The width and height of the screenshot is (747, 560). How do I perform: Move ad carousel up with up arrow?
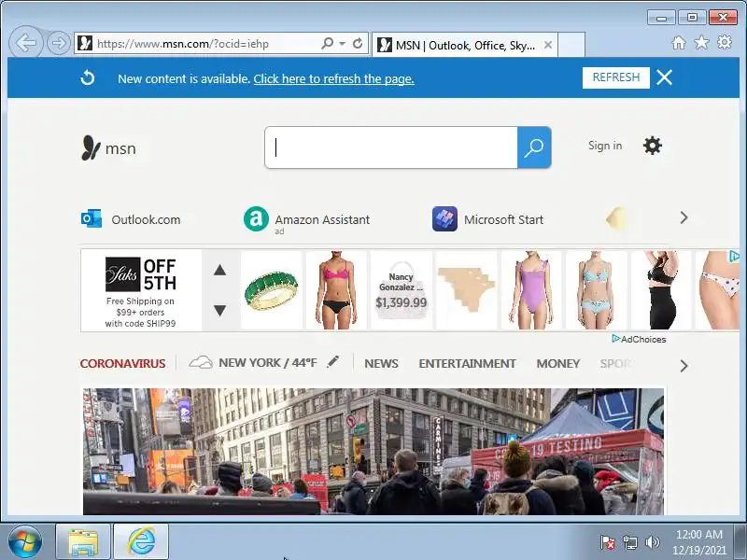click(219, 270)
